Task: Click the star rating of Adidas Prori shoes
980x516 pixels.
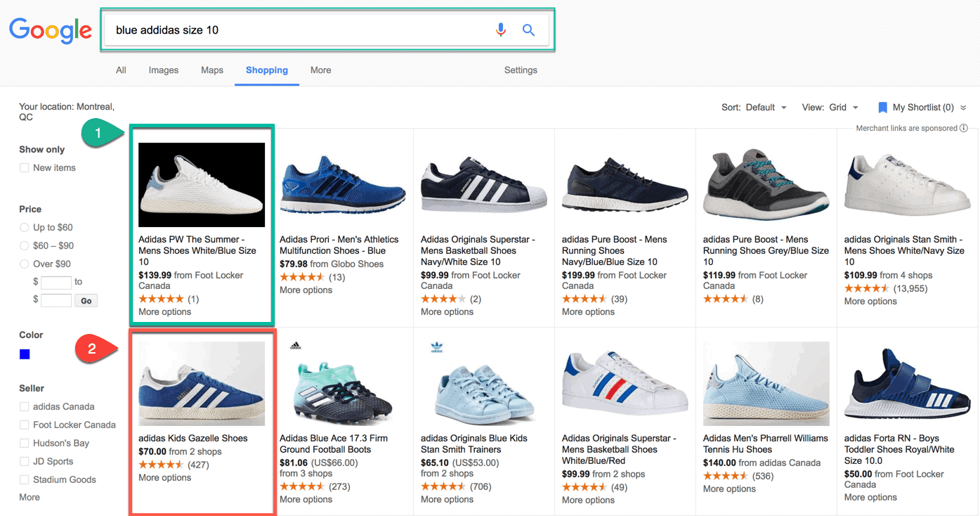Action: (302, 277)
